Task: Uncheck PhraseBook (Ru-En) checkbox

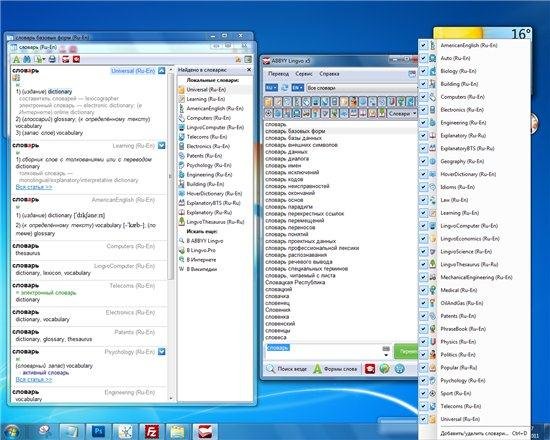Action: tap(423, 329)
